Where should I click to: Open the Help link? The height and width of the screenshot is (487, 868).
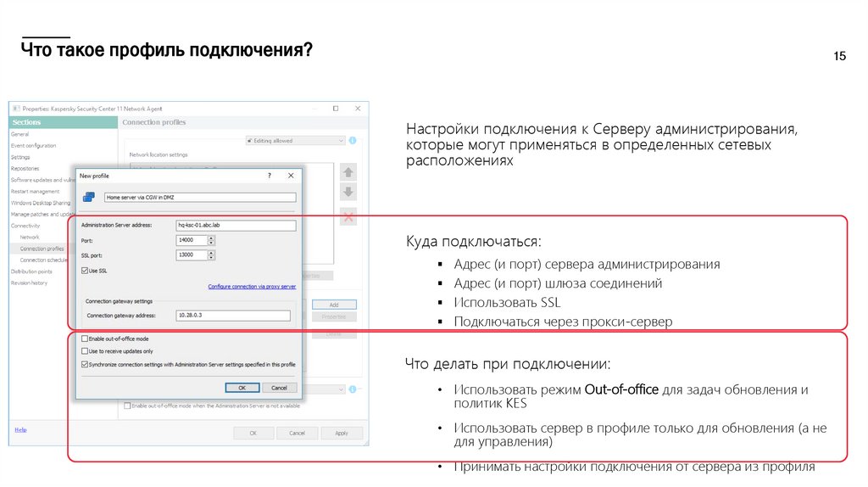click(20, 430)
